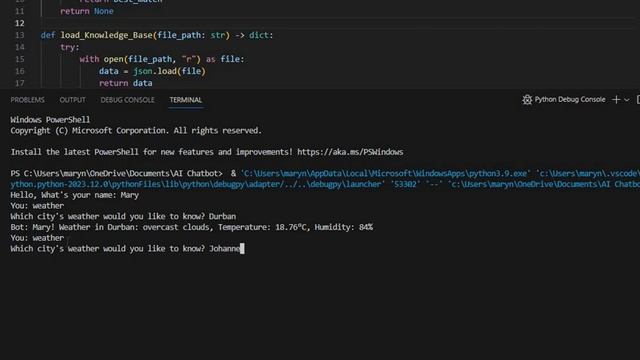Switch to the DEBUG CONSOLE tab
Screen dimensions: 640x360
(127, 100)
